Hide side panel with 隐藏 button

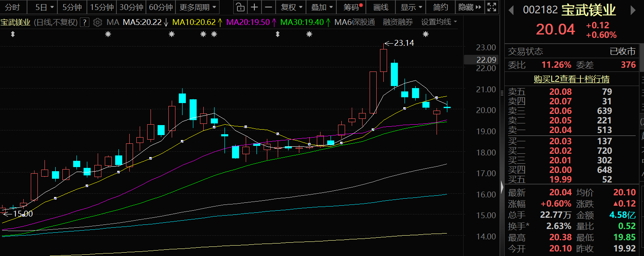[470, 7]
